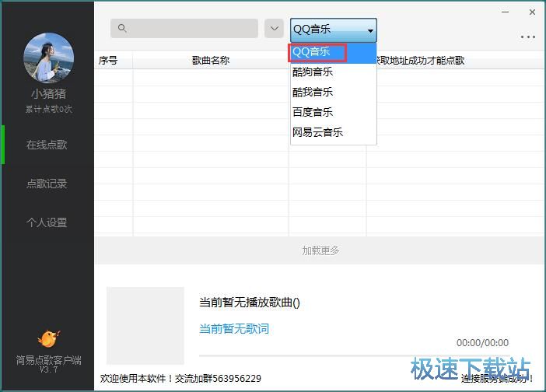The height and width of the screenshot is (392, 546).
Task: Switch to 在线点歌 sidebar tab
Action: [x=47, y=145]
